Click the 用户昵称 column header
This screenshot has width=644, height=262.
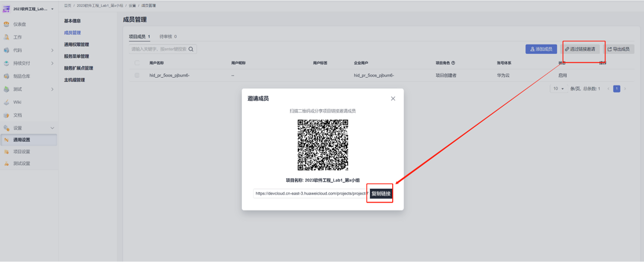coord(238,63)
